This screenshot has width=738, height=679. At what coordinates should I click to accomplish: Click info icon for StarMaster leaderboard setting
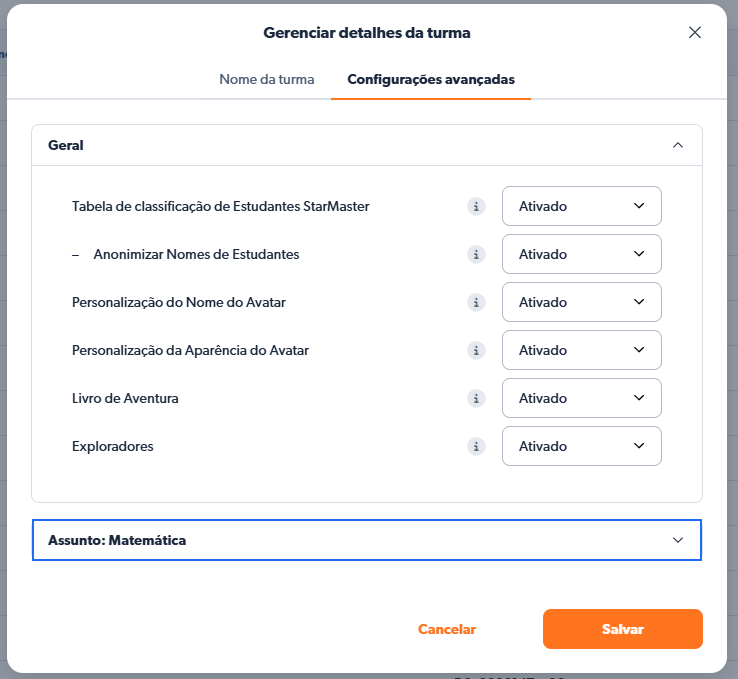pyautogui.click(x=477, y=207)
